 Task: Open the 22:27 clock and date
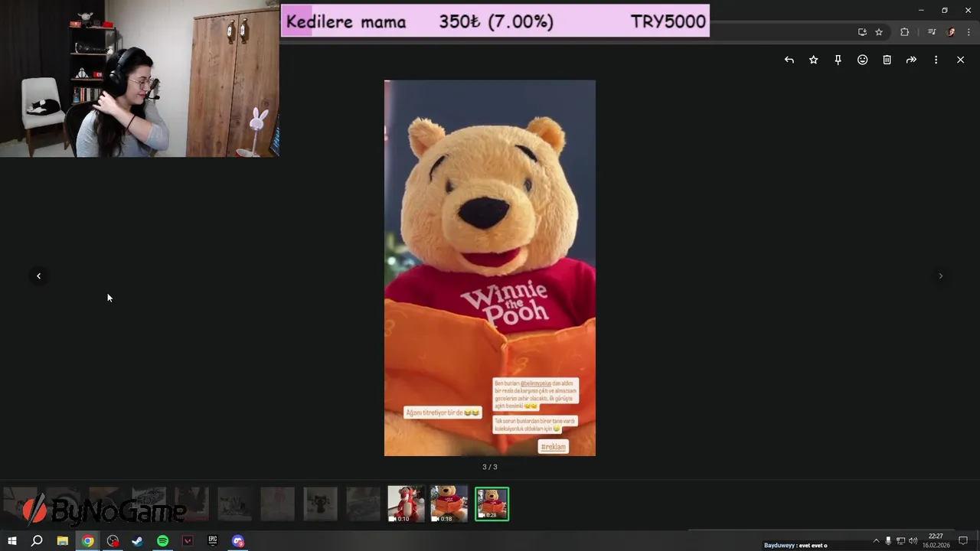[936, 541]
